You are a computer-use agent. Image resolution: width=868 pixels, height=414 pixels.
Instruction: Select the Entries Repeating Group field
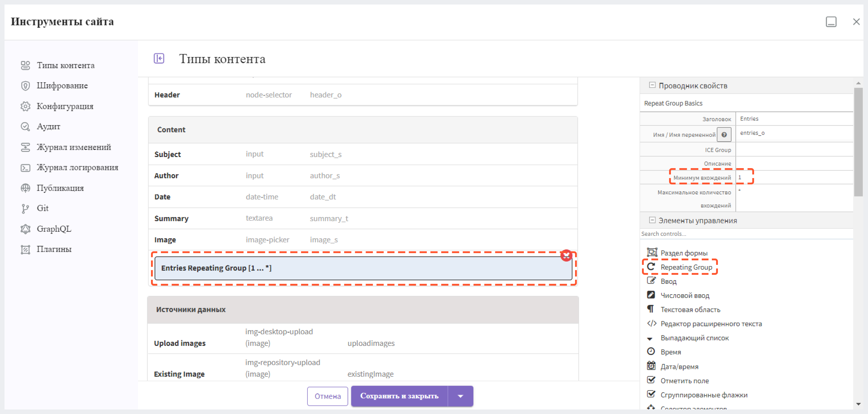[x=363, y=268]
